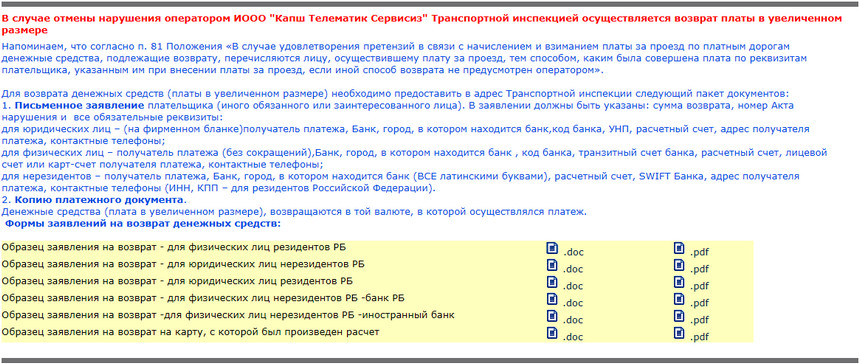Screen dimensions: 860x364
Task: Open .pdf icon for юридических лиц нерезидентов РБ
Action: click(680, 265)
